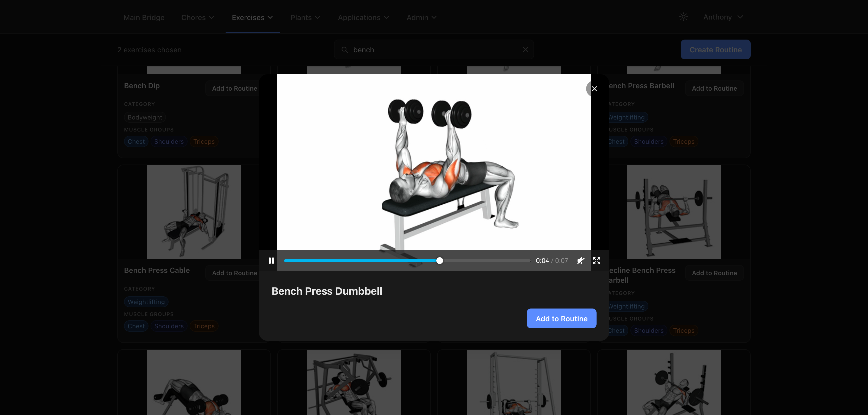Select the Triceps tag under Bench Press Cable
Viewport: 868px width, 415px height.
203,326
